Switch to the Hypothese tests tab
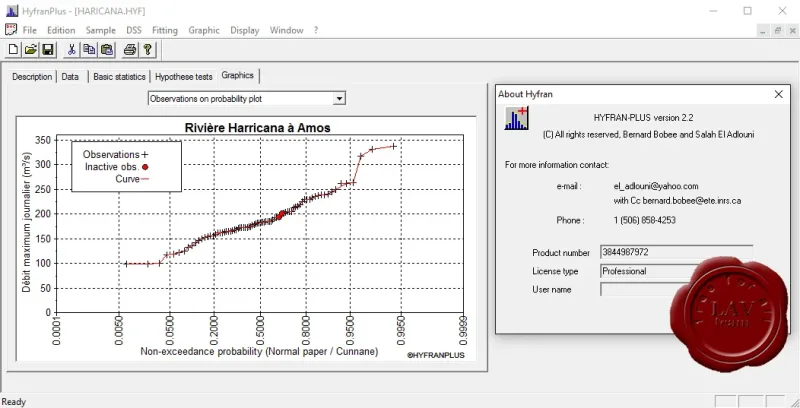The image size is (800, 408). (184, 76)
